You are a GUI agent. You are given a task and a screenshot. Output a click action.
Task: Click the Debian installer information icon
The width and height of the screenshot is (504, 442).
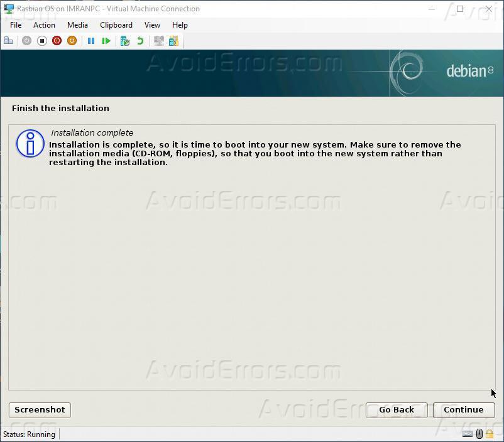click(30, 143)
